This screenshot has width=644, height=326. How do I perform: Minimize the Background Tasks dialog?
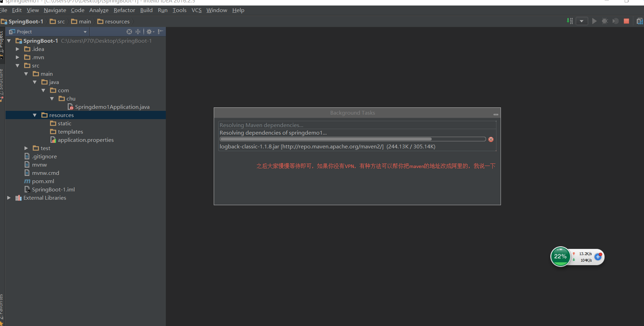point(496,114)
